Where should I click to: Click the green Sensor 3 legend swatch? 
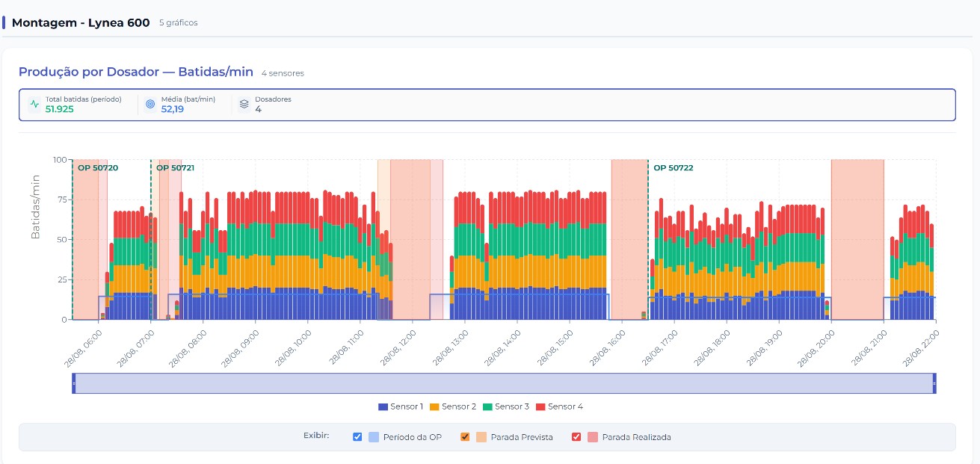487,407
